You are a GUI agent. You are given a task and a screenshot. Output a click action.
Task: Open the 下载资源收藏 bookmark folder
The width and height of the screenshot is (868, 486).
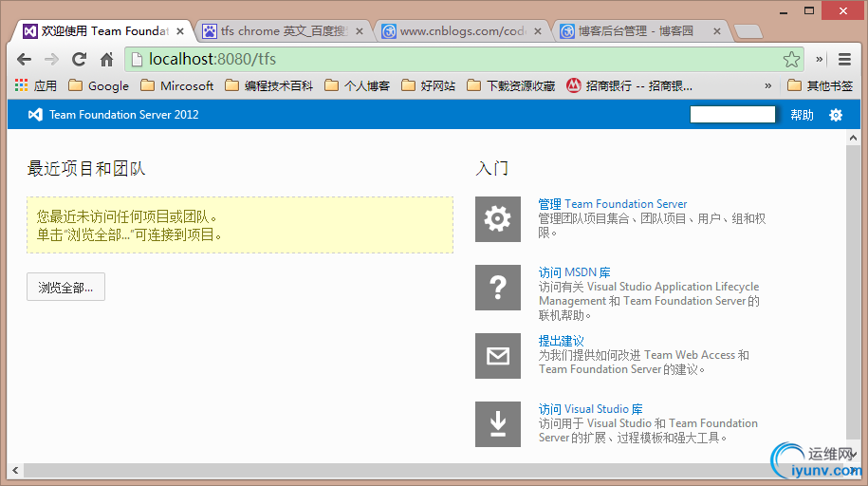511,85
